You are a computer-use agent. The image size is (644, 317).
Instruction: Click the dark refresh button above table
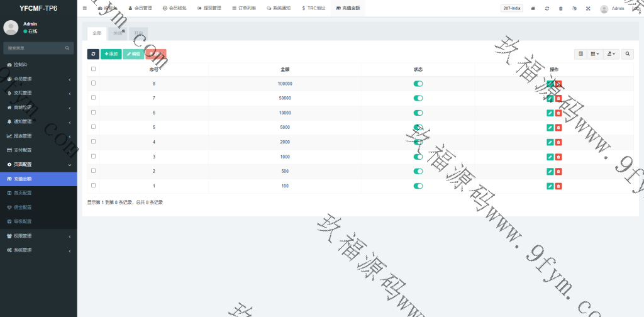tap(93, 54)
